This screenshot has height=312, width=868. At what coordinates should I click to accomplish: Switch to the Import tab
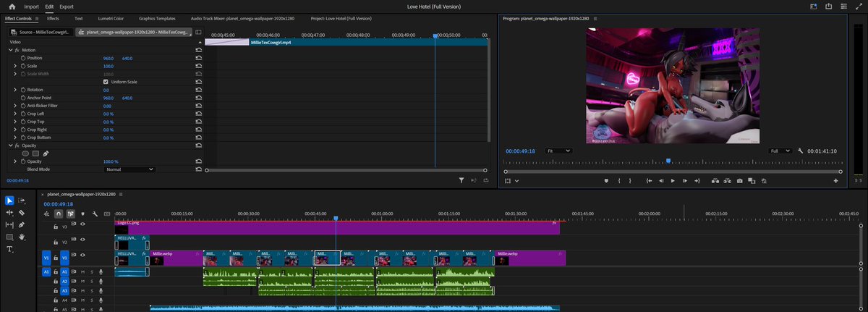(31, 6)
